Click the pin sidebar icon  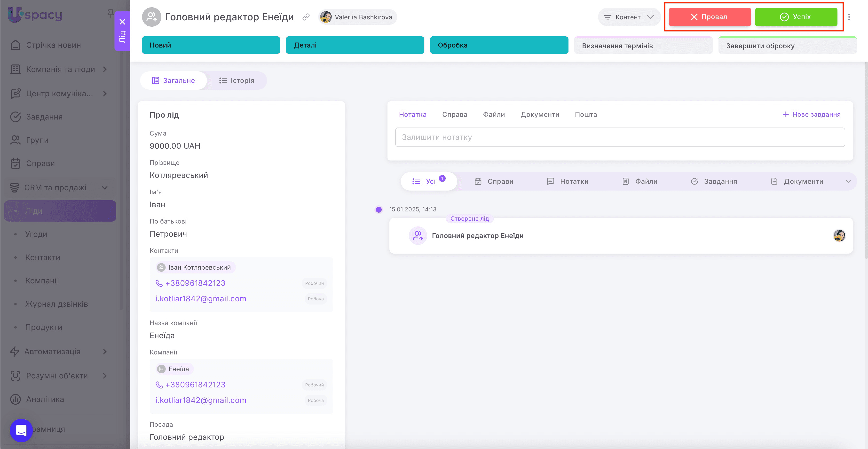(x=110, y=13)
